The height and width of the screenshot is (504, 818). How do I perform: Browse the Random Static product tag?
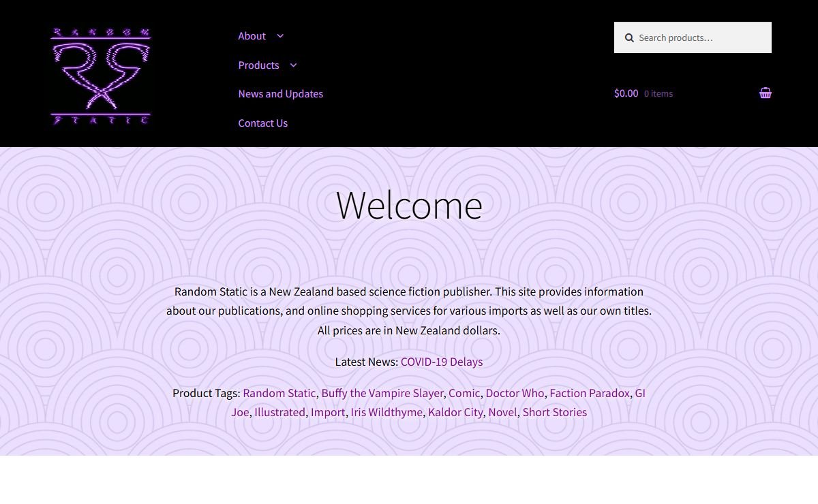pos(279,393)
